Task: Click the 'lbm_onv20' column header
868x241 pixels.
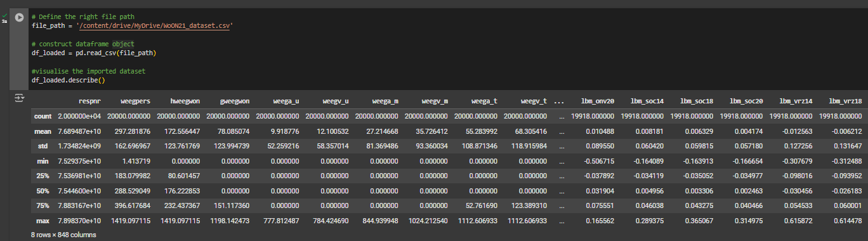Action: (598, 101)
